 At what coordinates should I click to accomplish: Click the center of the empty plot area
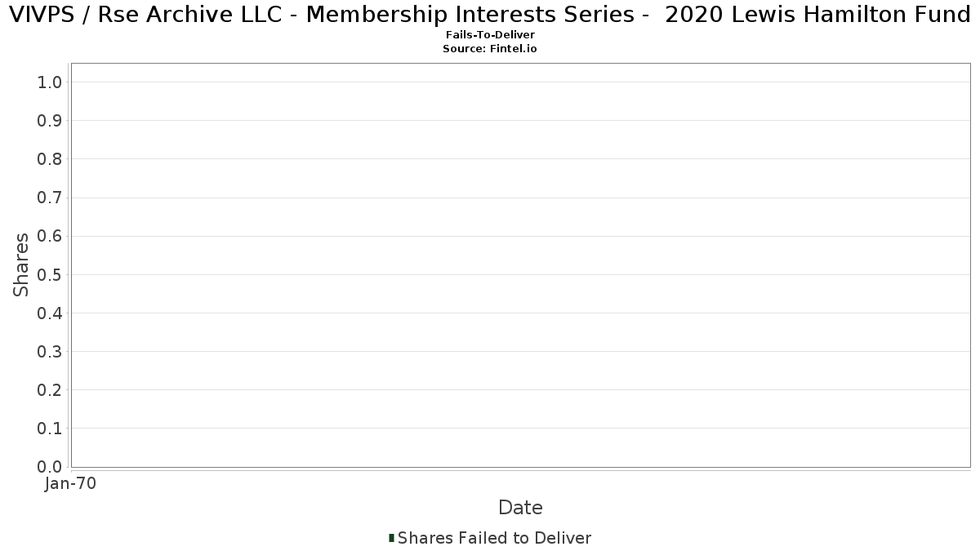click(520, 264)
